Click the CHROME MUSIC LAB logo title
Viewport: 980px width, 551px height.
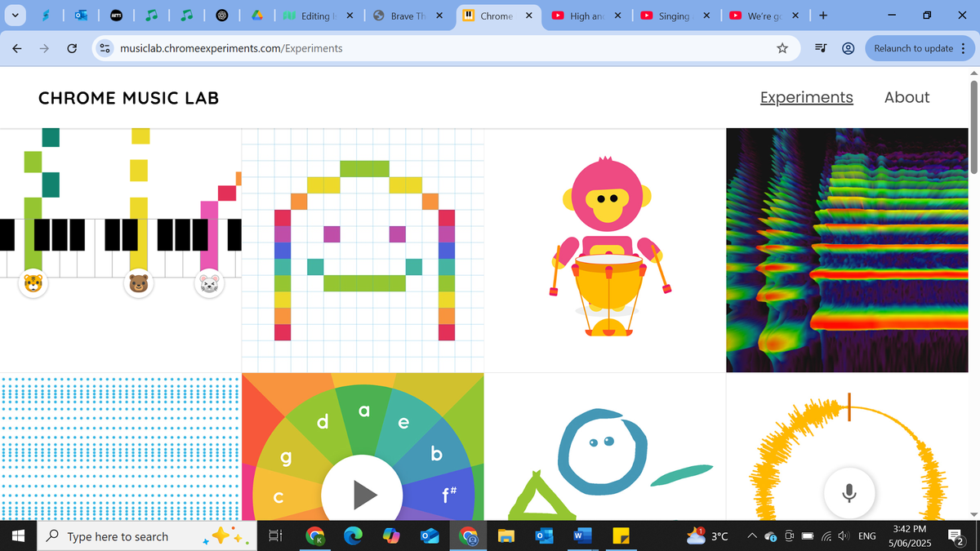(128, 98)
